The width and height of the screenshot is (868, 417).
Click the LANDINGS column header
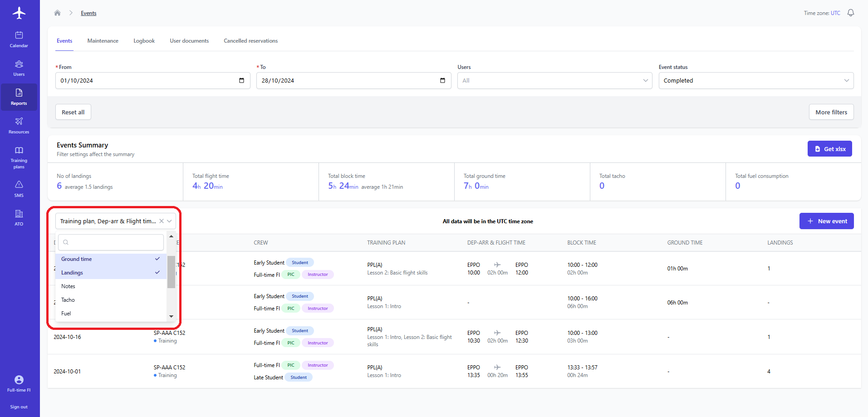[780, 243]
